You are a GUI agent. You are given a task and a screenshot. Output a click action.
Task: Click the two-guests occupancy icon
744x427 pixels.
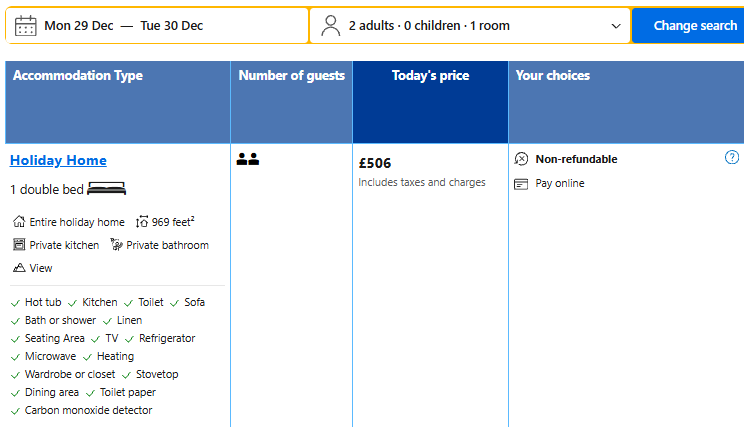247,159
